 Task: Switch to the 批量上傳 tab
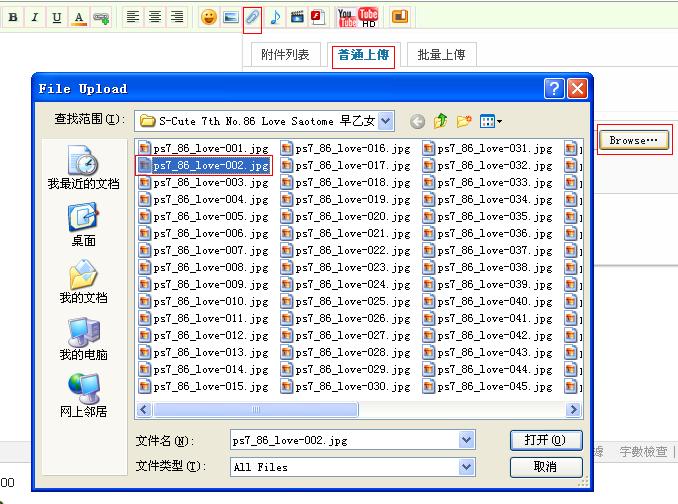(x=441, y=55)
